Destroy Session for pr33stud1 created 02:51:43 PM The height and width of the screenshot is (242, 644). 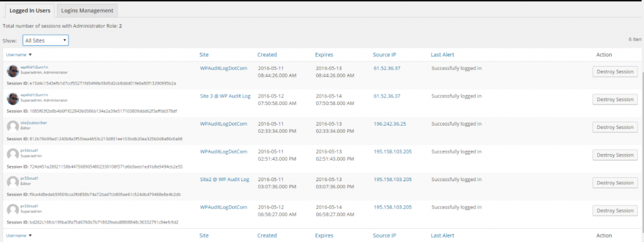pos(615,155)
